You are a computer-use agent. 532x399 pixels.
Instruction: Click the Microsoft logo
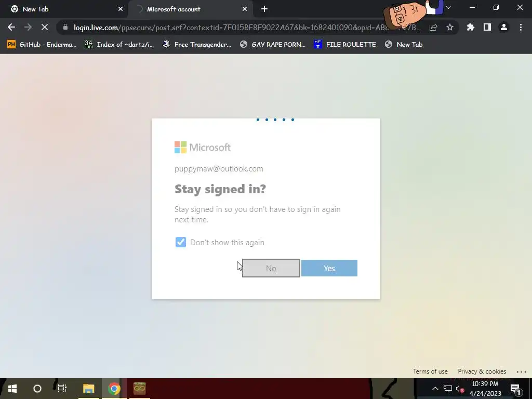pyautogui.click(x=203, y=147)
